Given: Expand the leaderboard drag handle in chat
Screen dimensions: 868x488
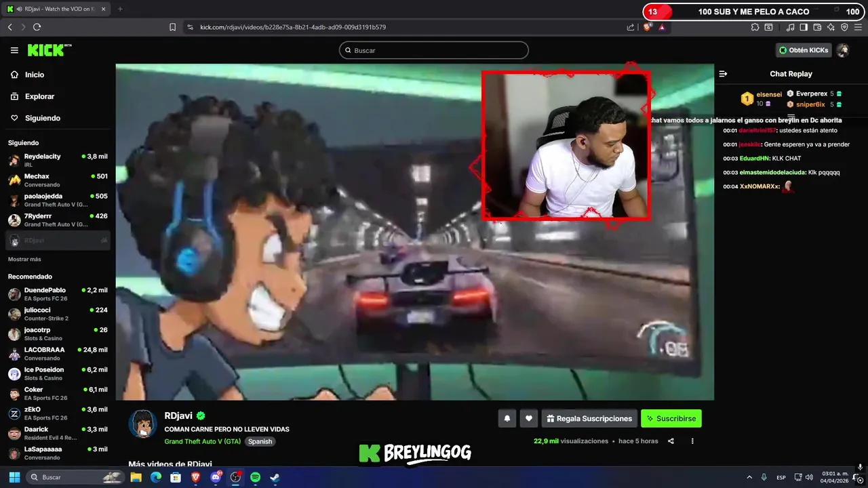Looking at the screenshot, I should (x=791, y=117).
